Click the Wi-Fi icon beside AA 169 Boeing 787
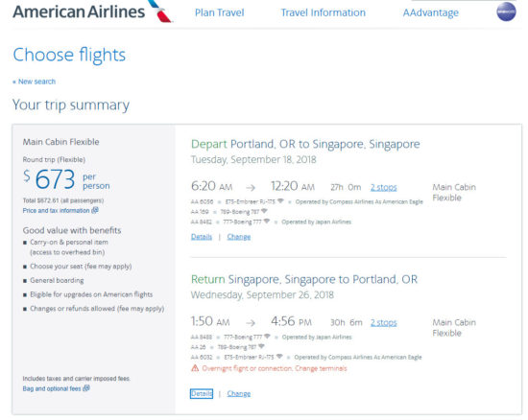Viewport: 528px width, 420px height. coord(264,211)
